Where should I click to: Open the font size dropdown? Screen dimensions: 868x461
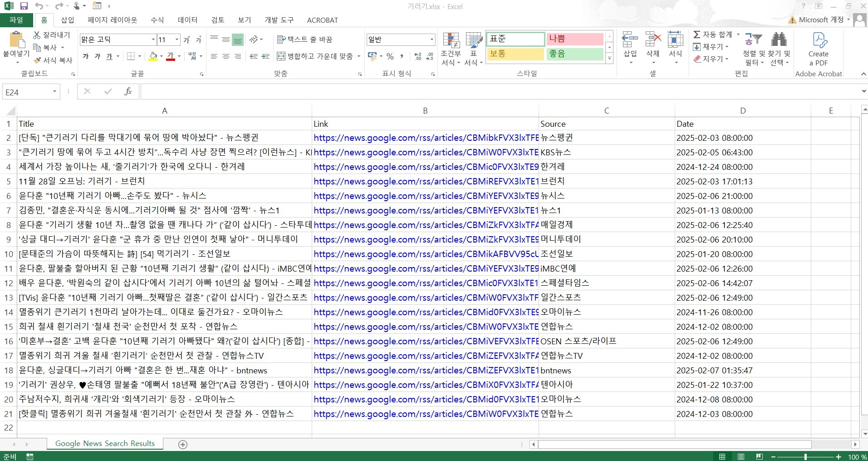click(176, 40)
